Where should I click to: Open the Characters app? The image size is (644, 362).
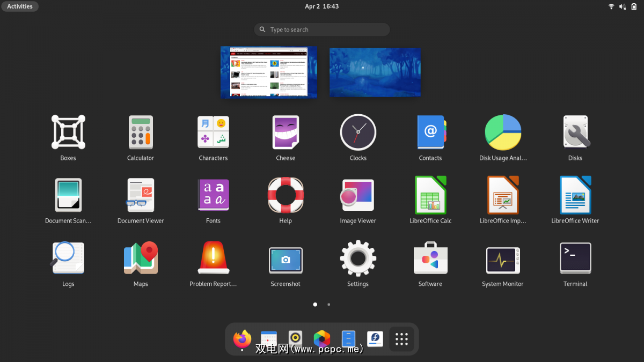tap(213, 132)
